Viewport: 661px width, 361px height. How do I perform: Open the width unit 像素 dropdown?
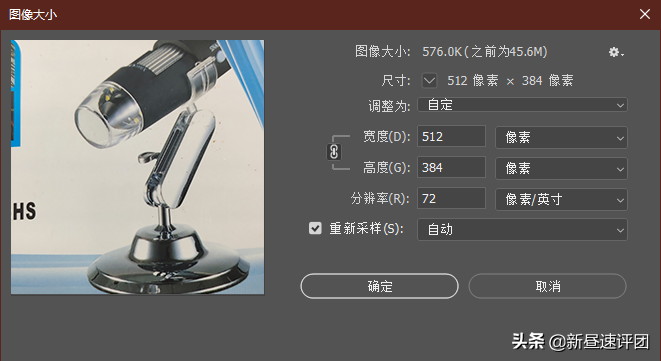pos(561,137)
